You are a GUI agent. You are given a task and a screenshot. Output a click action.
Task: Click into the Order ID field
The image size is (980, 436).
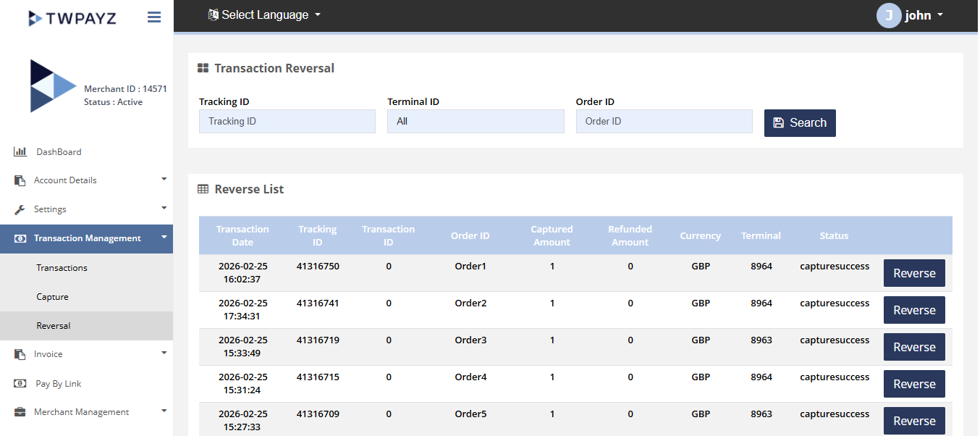coord(664,122)
